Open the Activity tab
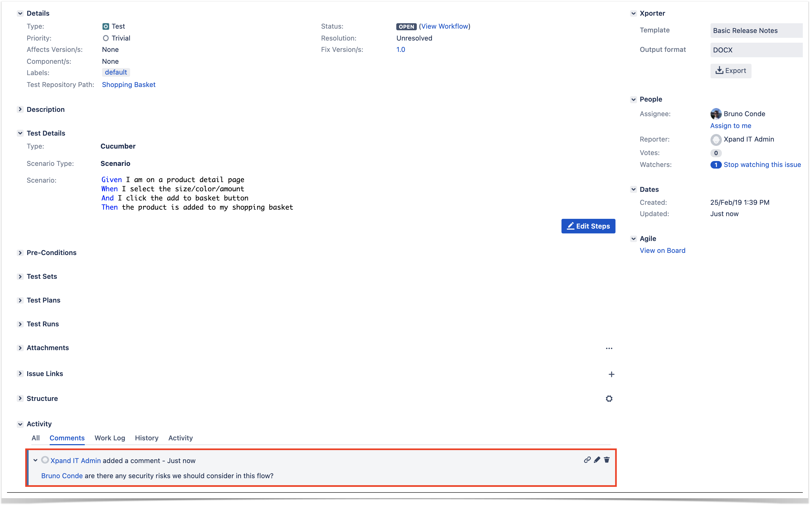Image resolution: width=812 pixels, height=506 pixels. pyautogui.click(x=181, y=438)
